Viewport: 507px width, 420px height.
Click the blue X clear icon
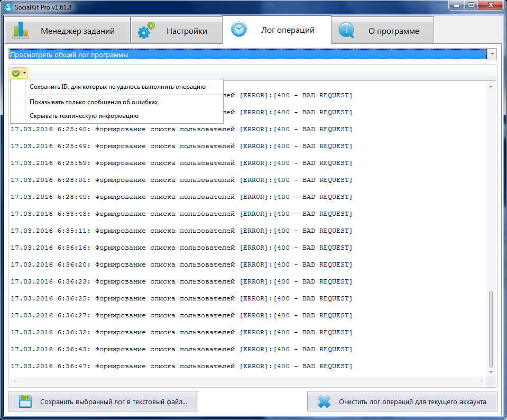pos(324,401)
